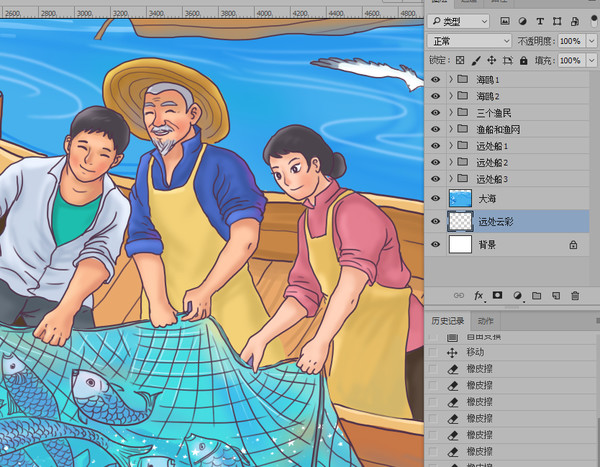Open the fx layer style menu
This screenshot has width=600, height=467.
coord(479,296)
